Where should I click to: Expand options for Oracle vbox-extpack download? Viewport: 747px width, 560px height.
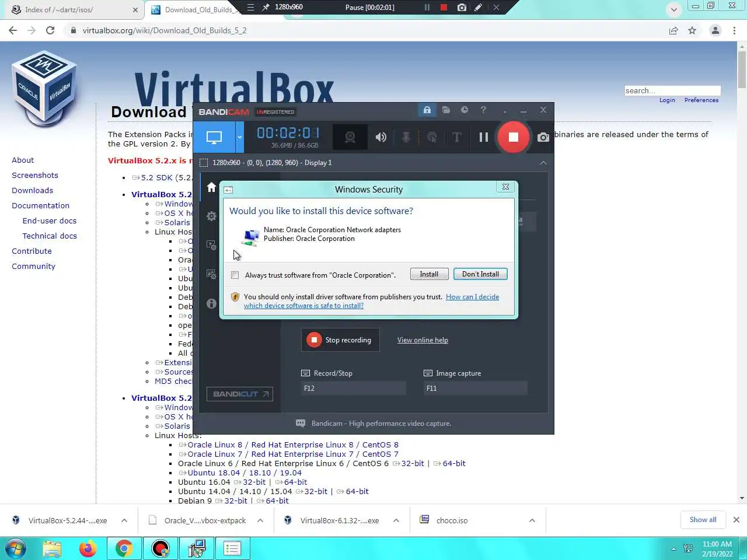[x=260, y=520]
